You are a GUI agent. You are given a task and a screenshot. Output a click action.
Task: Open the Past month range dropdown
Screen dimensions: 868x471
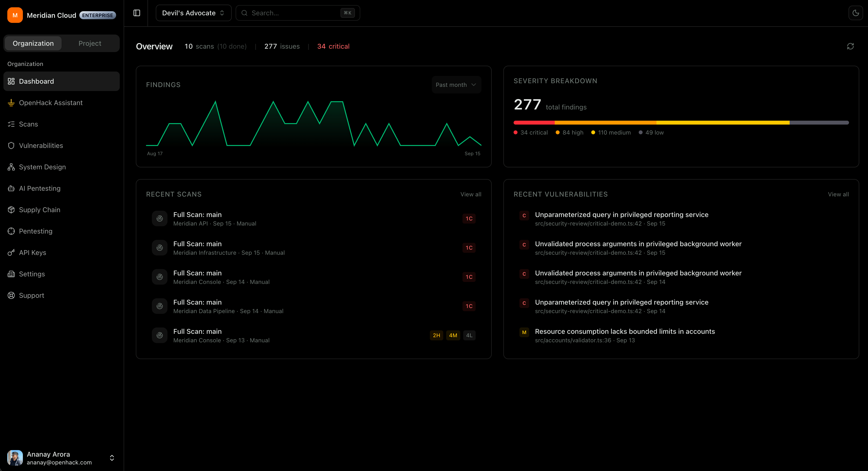point(456,85)
